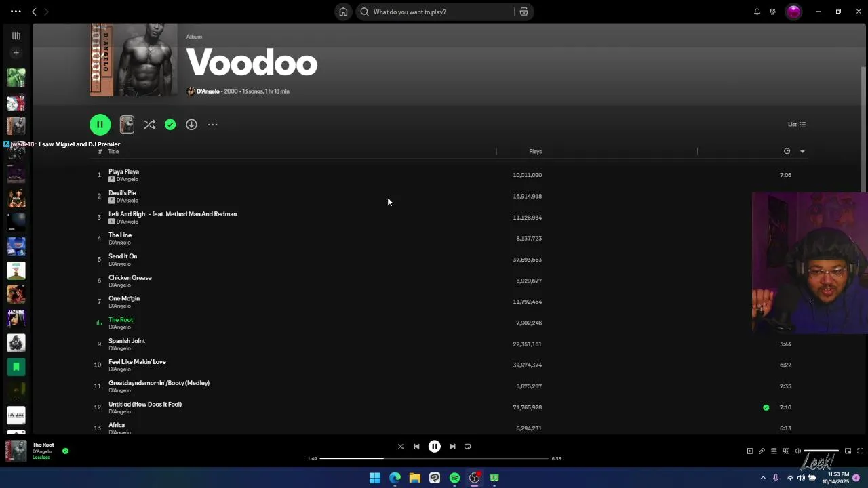Launch Microsoft Edge from the taskbar
Screen dimensions: 868x488
click(395, 478)
